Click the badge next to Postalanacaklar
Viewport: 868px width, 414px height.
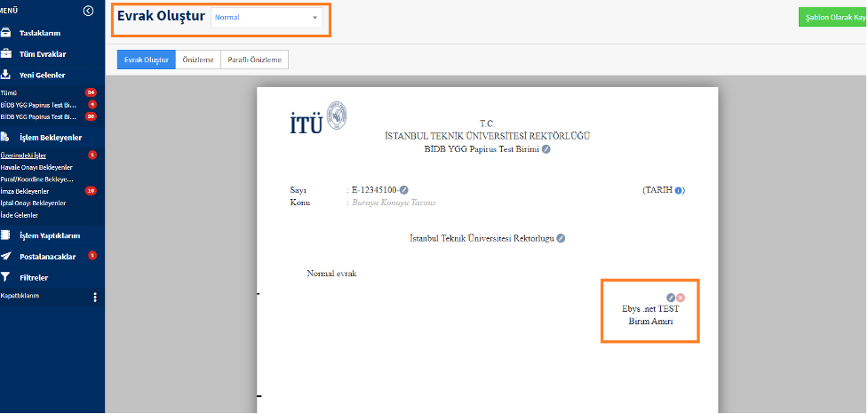pos(92,256)
